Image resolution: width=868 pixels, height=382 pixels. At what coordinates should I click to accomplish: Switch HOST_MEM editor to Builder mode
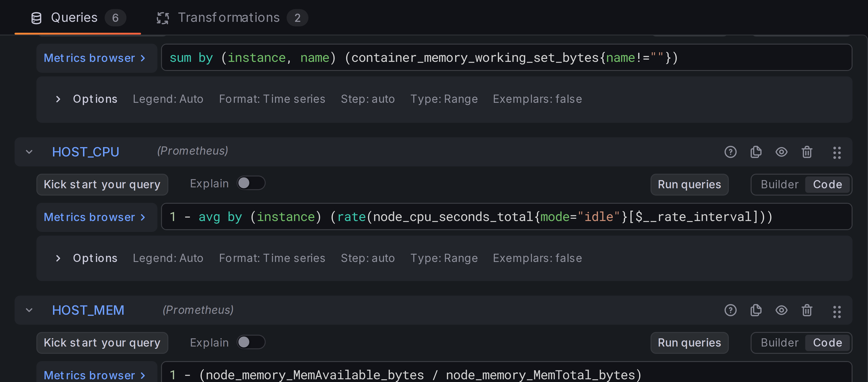coord(779,343)
